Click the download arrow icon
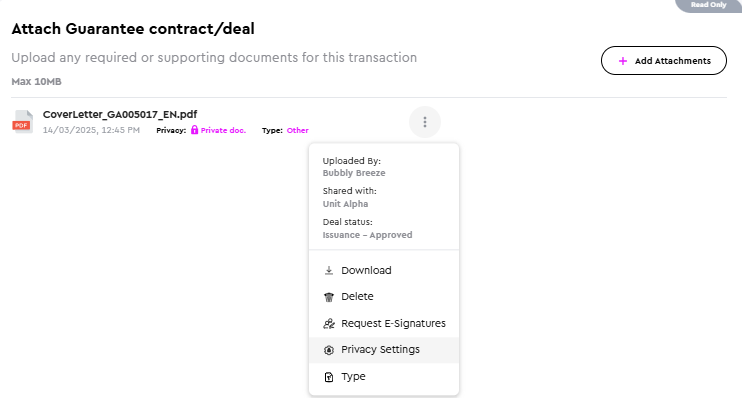 328,270
